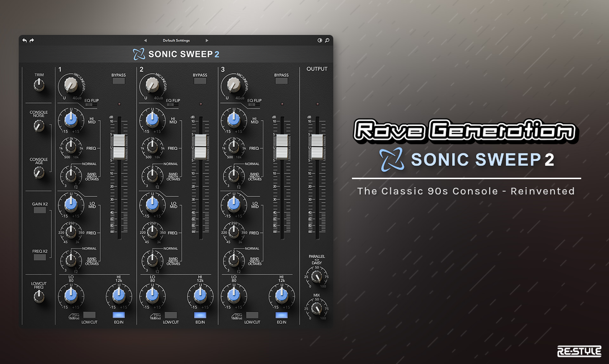
Task: Open the Default Settings preset name
Action: (x=176, y=40)
